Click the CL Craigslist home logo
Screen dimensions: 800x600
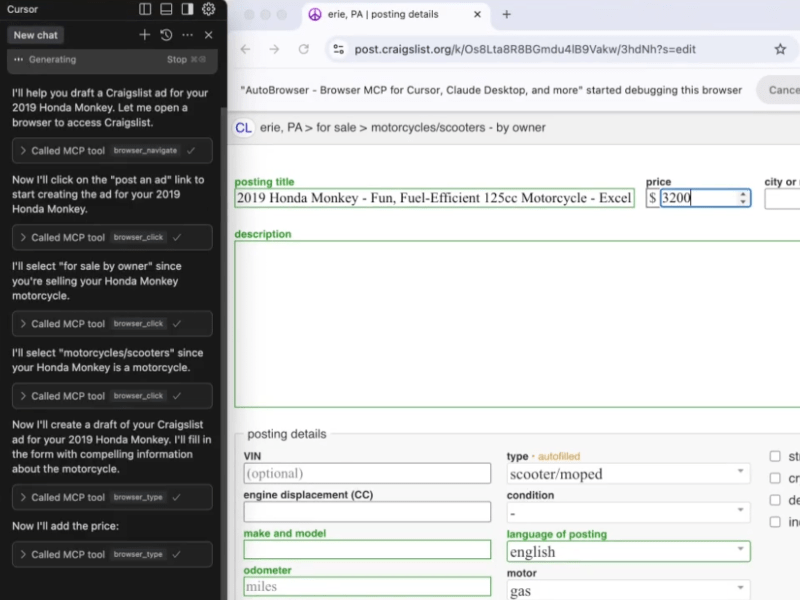(243, 128)
